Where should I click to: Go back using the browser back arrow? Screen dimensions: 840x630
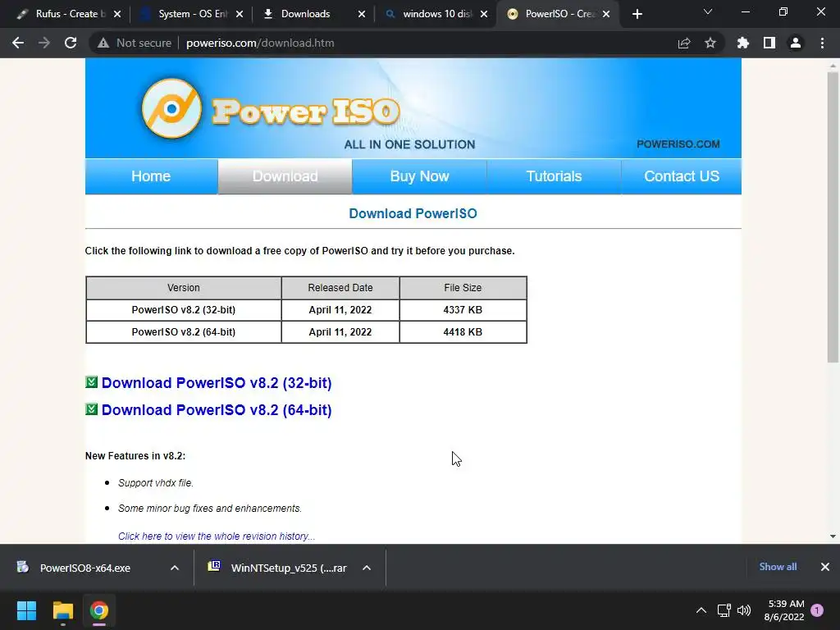[18, 43]
